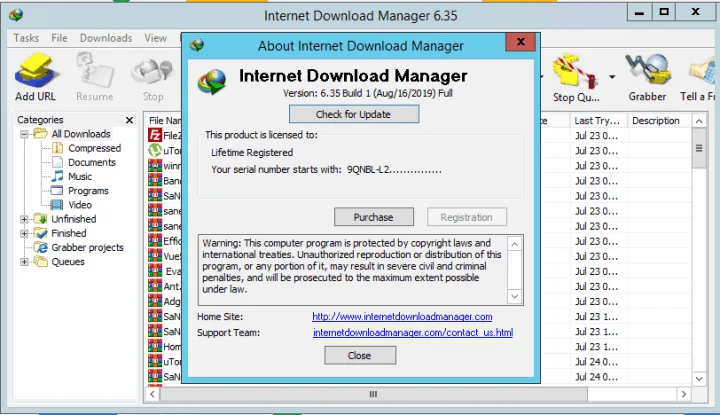Open dropdown arrow beside Stop Queue
This screenshot has width=720, height=415.
[x=612, y=77]
